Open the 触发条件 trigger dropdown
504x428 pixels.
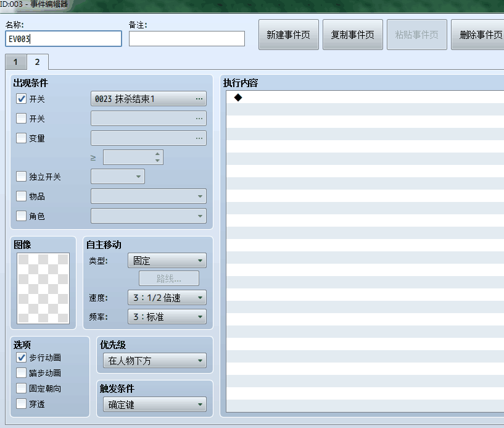155,404
